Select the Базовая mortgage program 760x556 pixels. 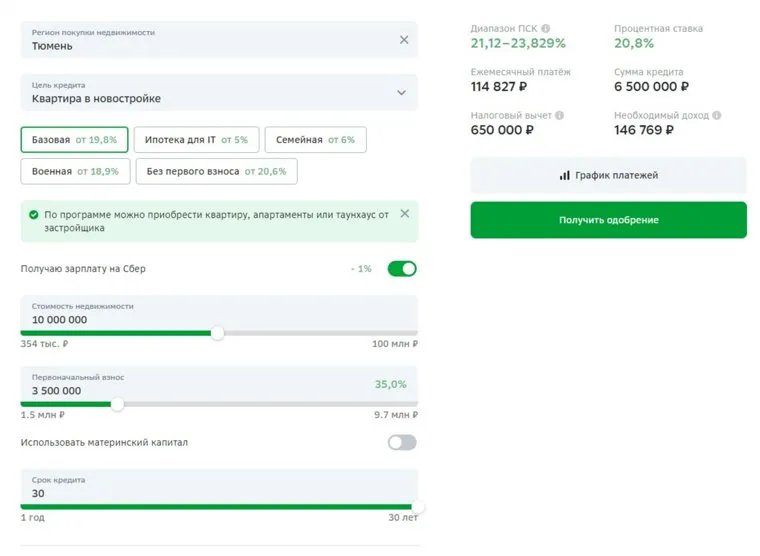click(x=73, y=140)
